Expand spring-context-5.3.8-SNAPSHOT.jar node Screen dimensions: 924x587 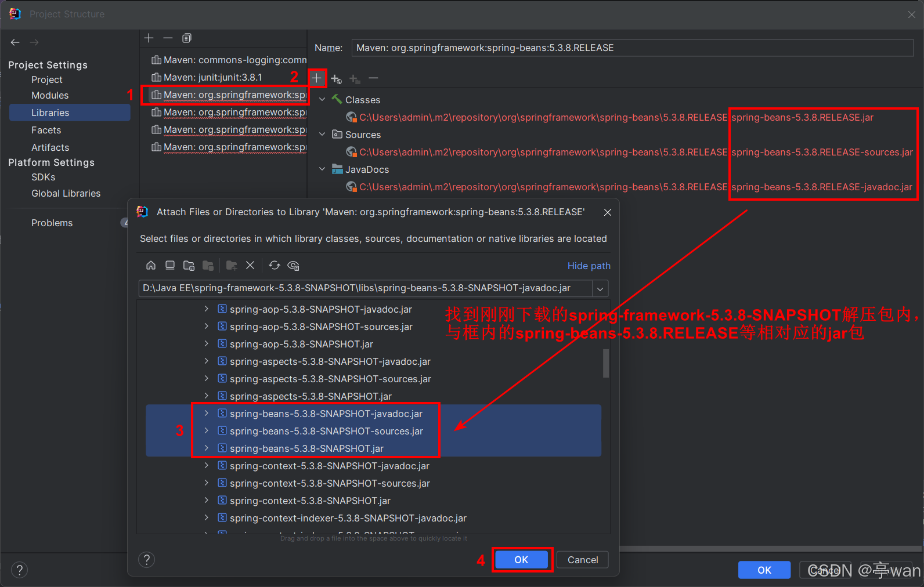click(206, 501)
